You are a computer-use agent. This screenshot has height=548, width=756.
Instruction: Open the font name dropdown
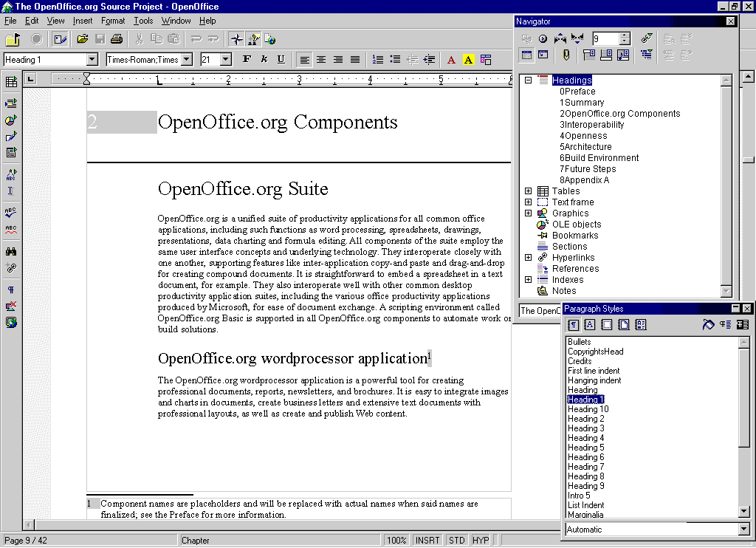click(187, 59)
